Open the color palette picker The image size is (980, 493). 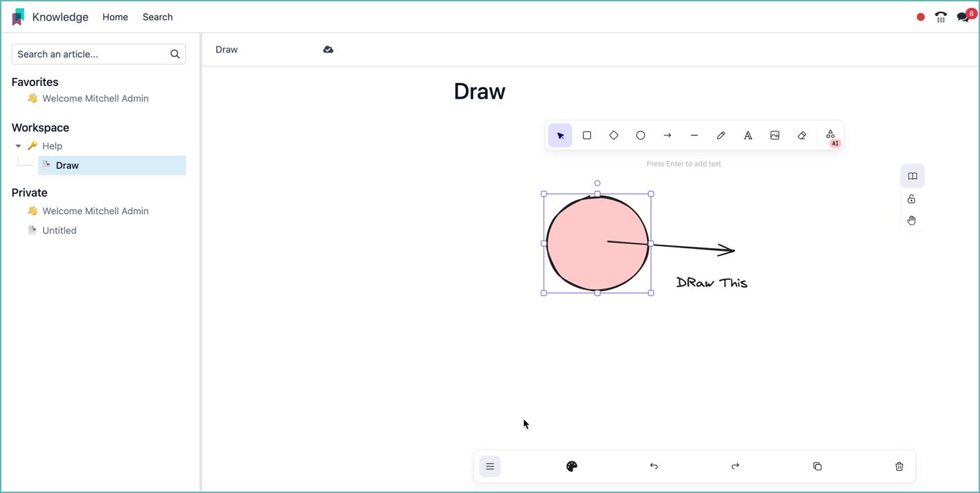tap(571, 465)
